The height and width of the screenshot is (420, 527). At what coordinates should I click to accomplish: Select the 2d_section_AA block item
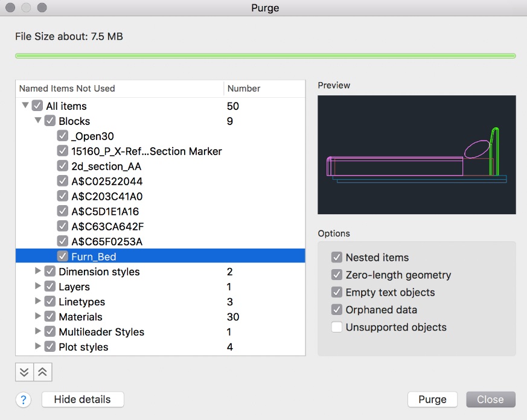106,167
